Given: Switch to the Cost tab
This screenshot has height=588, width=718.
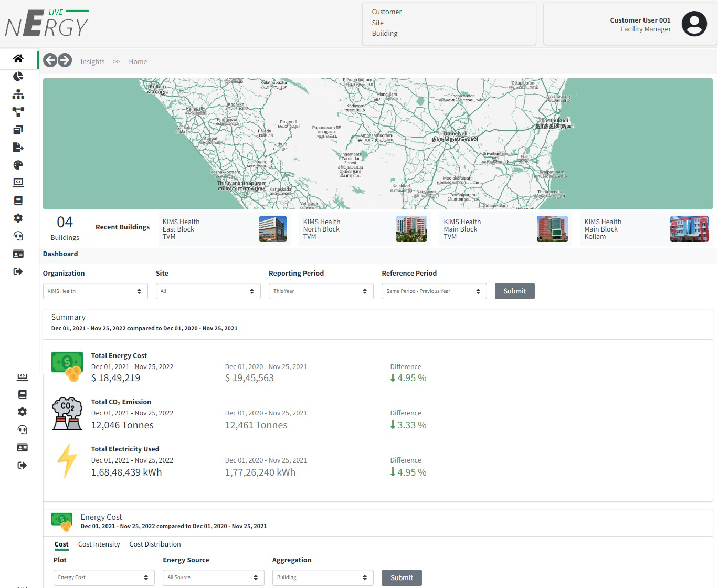Looking at the screenshot, I should click(61, 544).
